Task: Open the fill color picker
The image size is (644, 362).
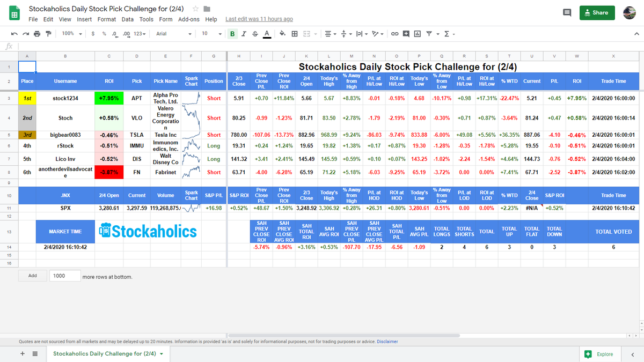Action: [282, 34]
